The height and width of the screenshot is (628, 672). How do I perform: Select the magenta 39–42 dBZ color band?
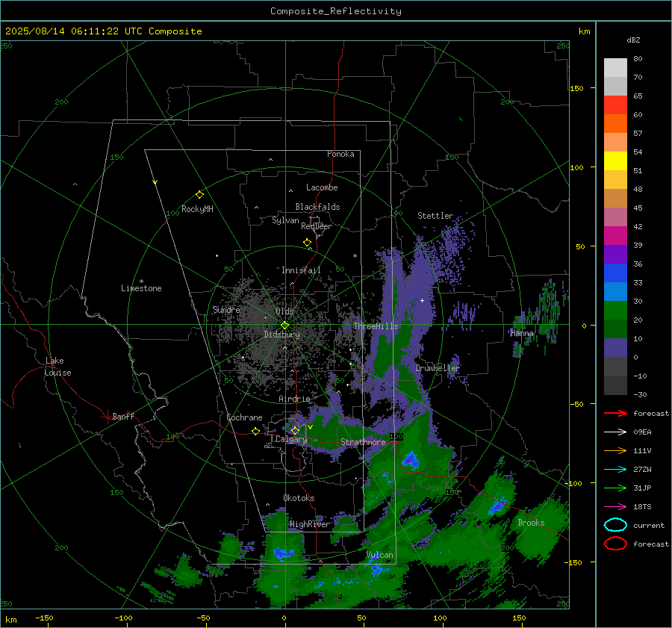coord(615,236)
